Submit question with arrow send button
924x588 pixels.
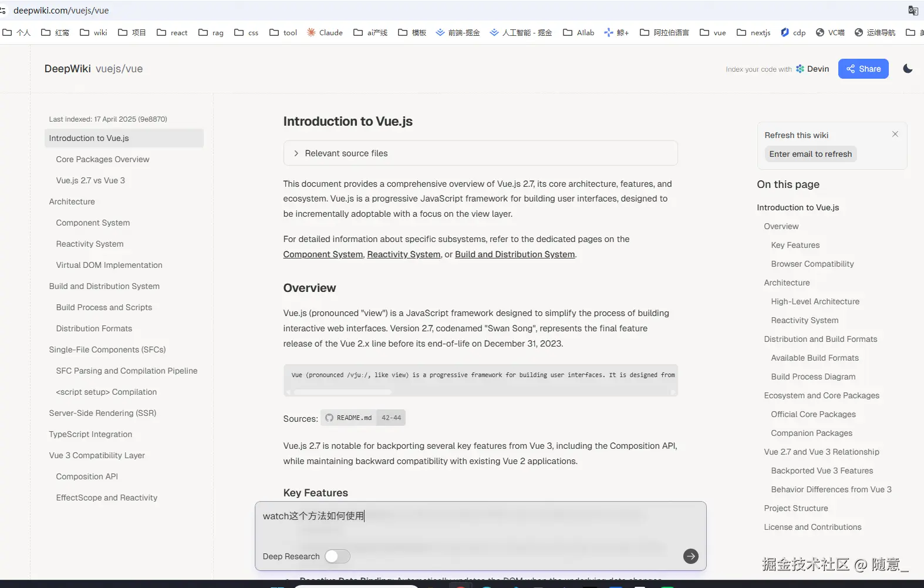(x=691, y=556)
